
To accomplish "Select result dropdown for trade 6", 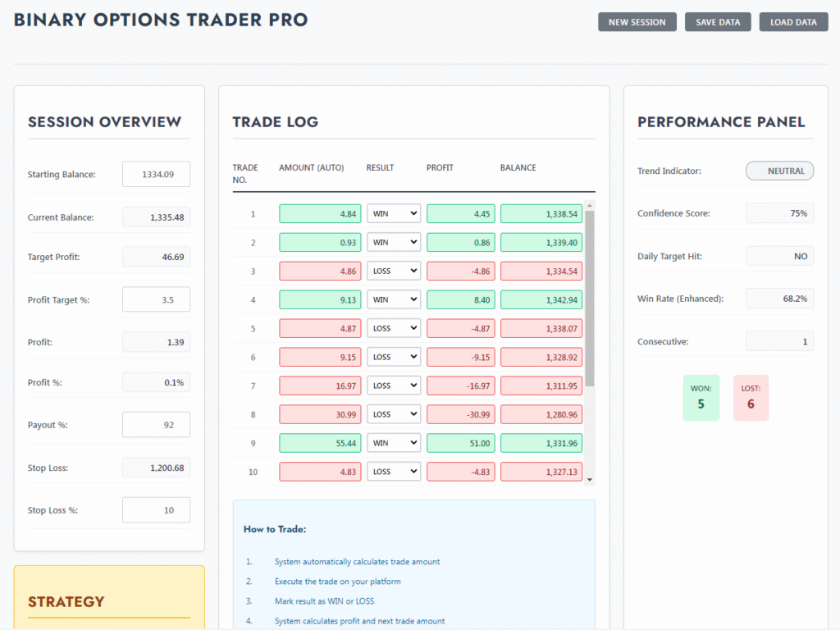I will click(x=394, y=358).
